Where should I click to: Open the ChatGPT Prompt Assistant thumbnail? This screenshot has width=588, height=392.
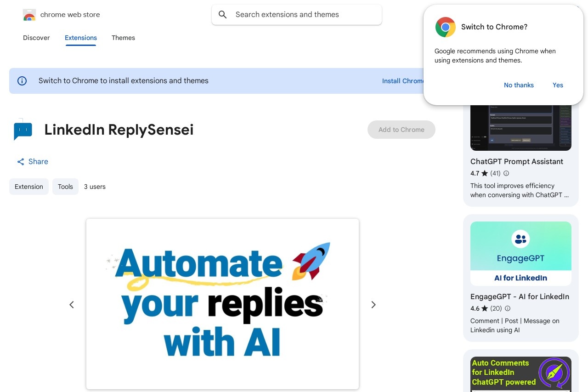[x=521, y=128]
